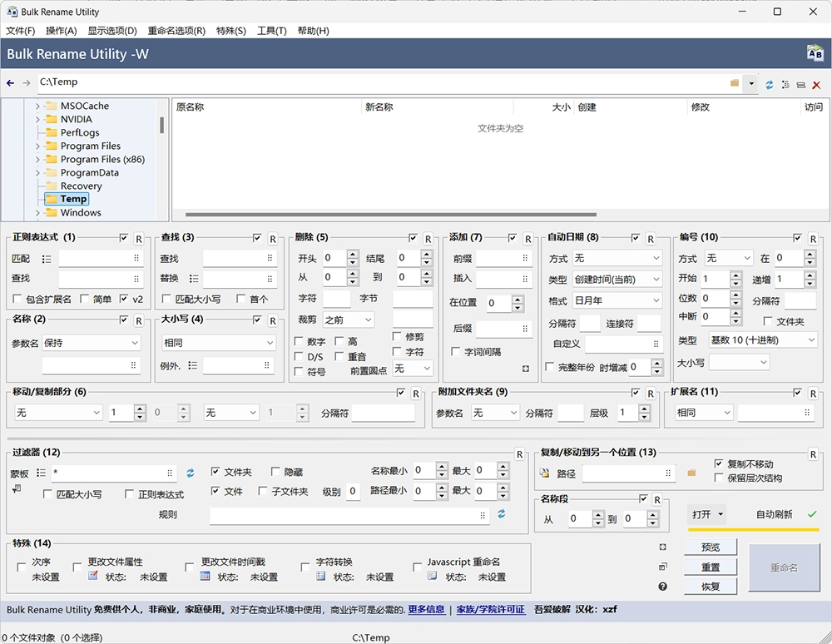832x644 pixels.
Task: Click list icon next to 匹配 field
Action: coord(47,259)
